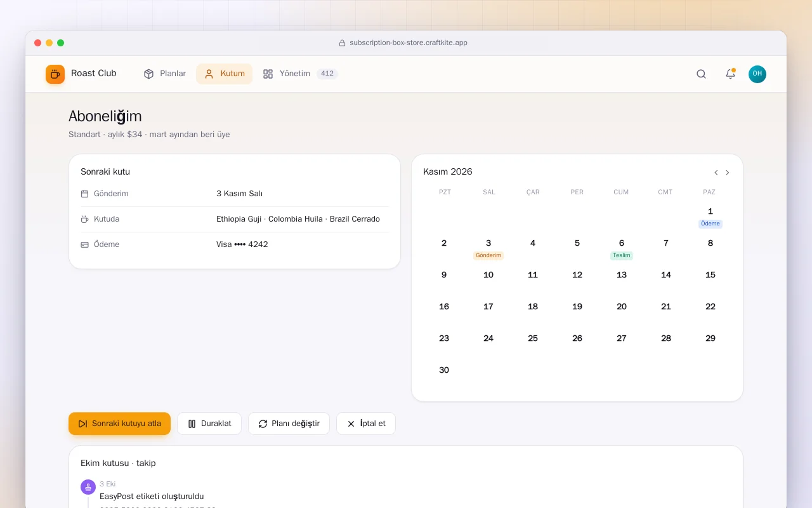Select the Kutum tab
This screenshot has width=812, height=508.
coord(225,74)
